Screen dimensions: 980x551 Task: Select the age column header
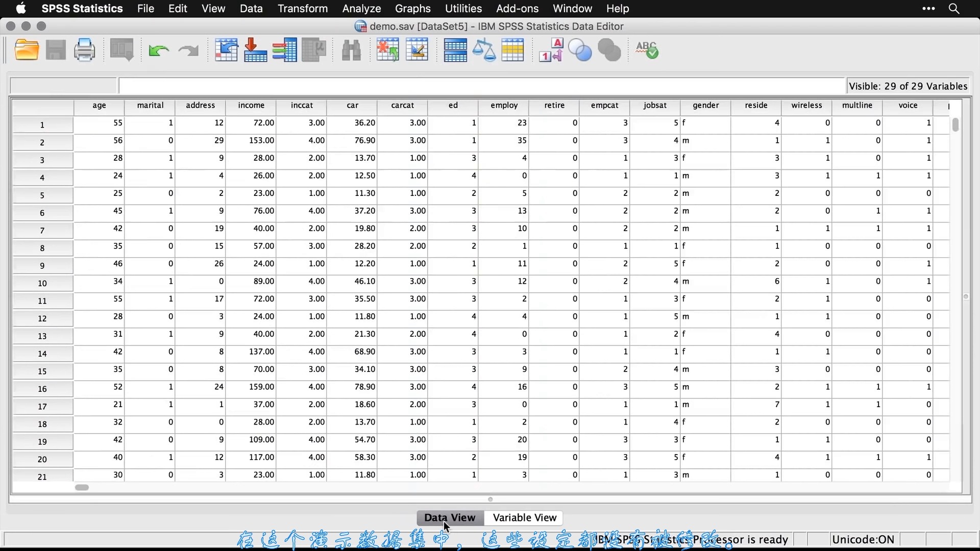coord(99,106)
